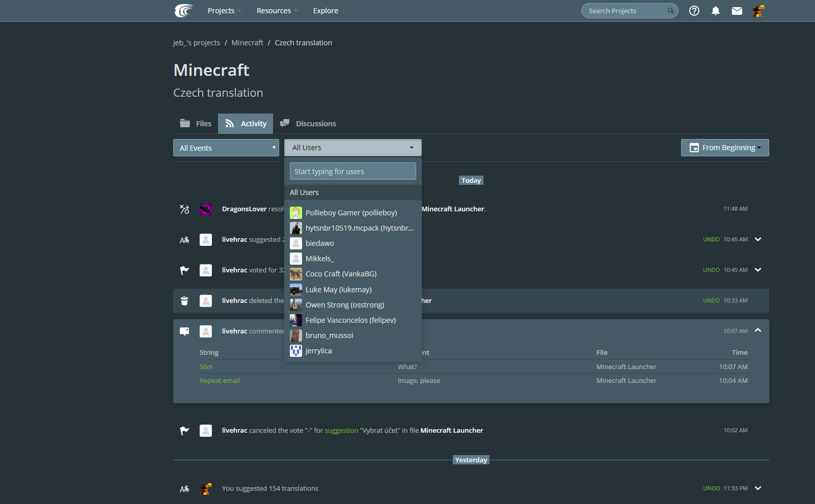Collapse the All Users dropdown

click(353, 148)
